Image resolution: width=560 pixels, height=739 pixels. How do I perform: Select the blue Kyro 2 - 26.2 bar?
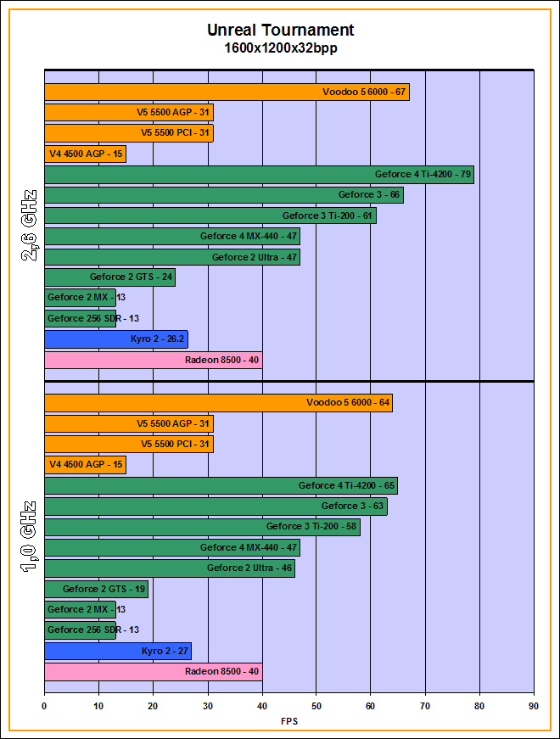click(115, 339)
